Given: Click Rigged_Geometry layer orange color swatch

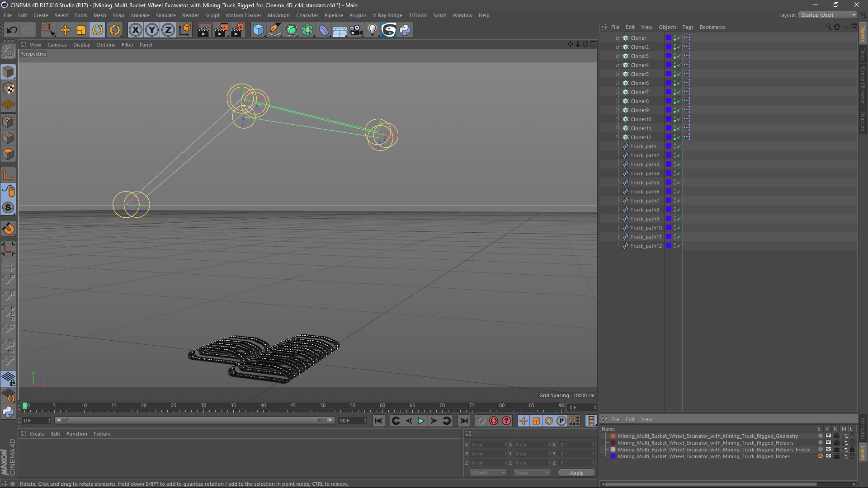Looking at the screenshot, I should pyautogui.click(x=613, y=436).
